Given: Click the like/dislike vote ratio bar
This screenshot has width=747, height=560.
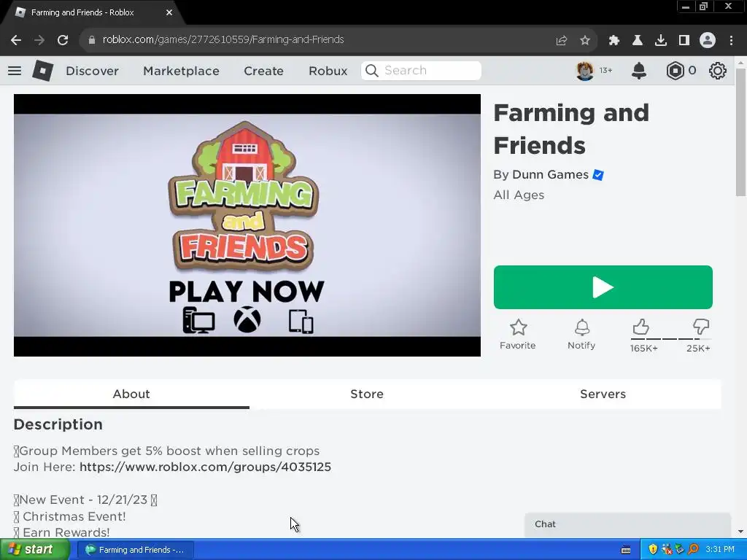Looking at the screenshot, I should (x=671, y=339).
